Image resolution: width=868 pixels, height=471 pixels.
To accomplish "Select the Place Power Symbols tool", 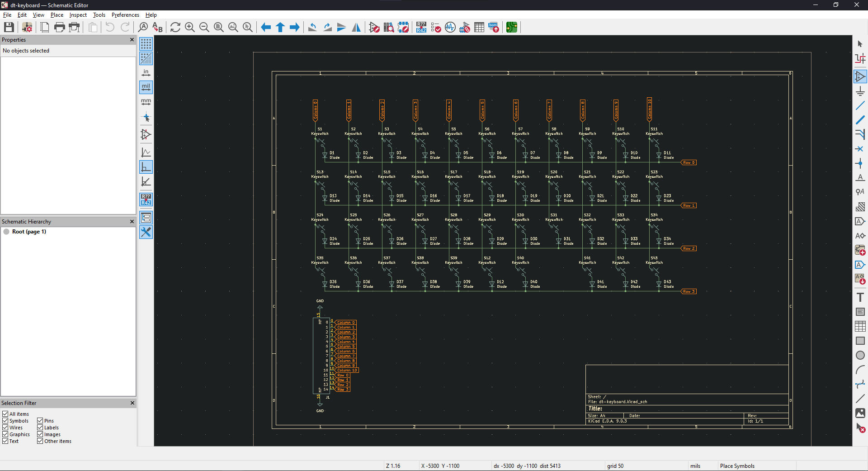I will pyautogui.click(x=860, y=91).
